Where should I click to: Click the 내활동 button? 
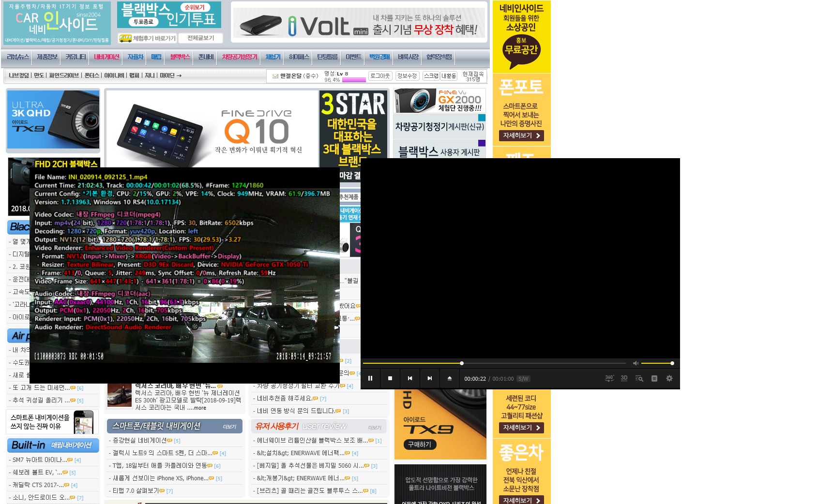pos(449,76)
